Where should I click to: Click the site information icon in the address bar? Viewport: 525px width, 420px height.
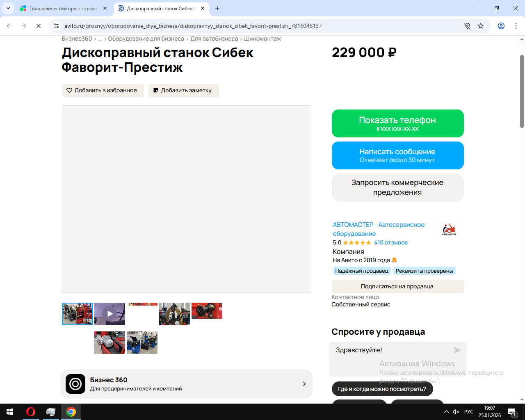[x=56, y=26]
